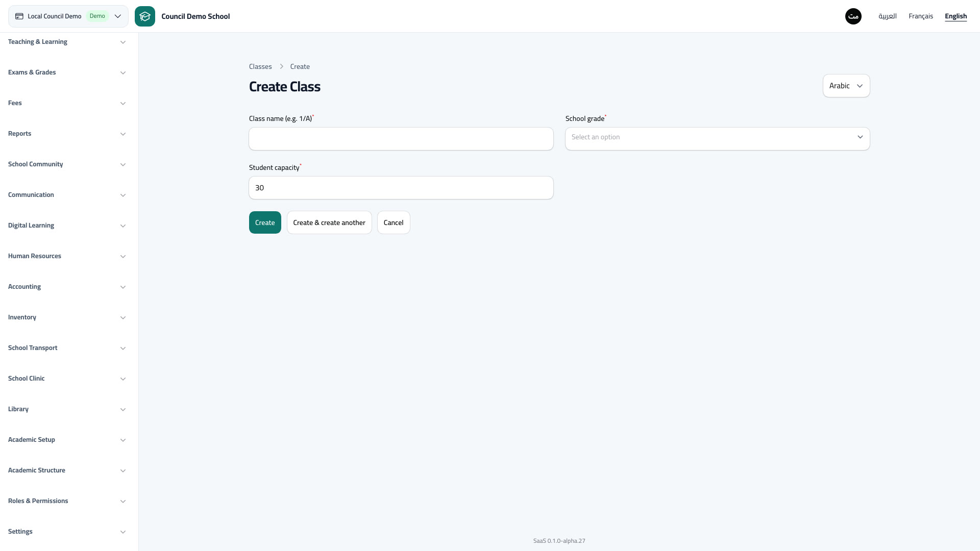
Task: Click Create & create another button
Action: (x=329, y=222)
